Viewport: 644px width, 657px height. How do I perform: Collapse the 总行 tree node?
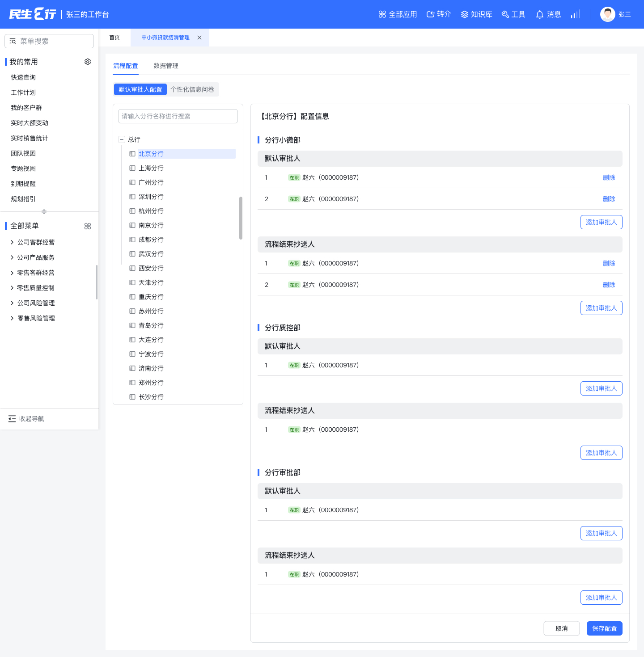[121, 139]
